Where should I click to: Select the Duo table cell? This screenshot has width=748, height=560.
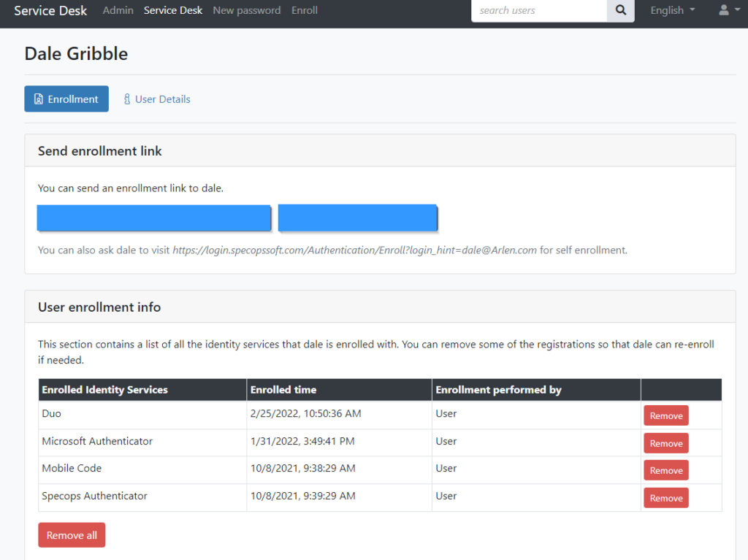pos(142,414)
